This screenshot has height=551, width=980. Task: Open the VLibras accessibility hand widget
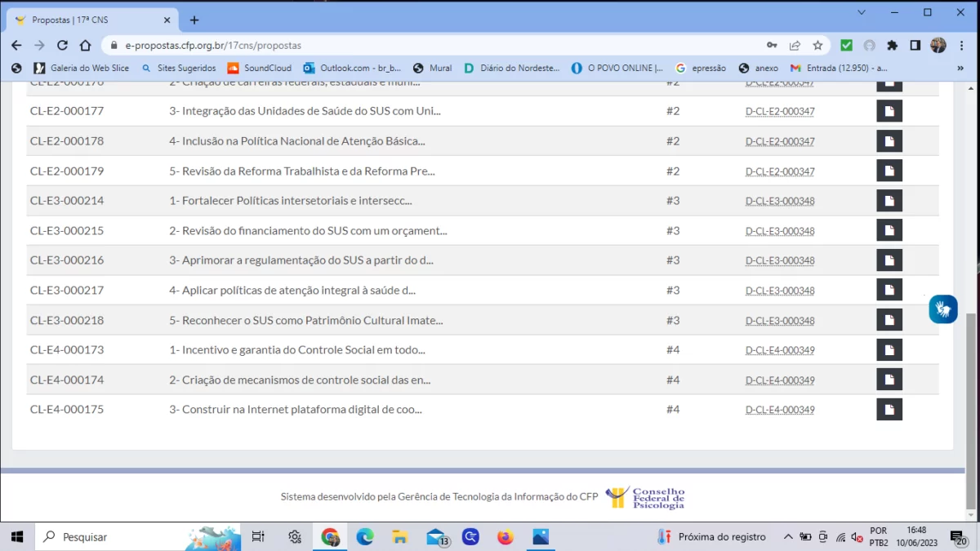(942, 309)
